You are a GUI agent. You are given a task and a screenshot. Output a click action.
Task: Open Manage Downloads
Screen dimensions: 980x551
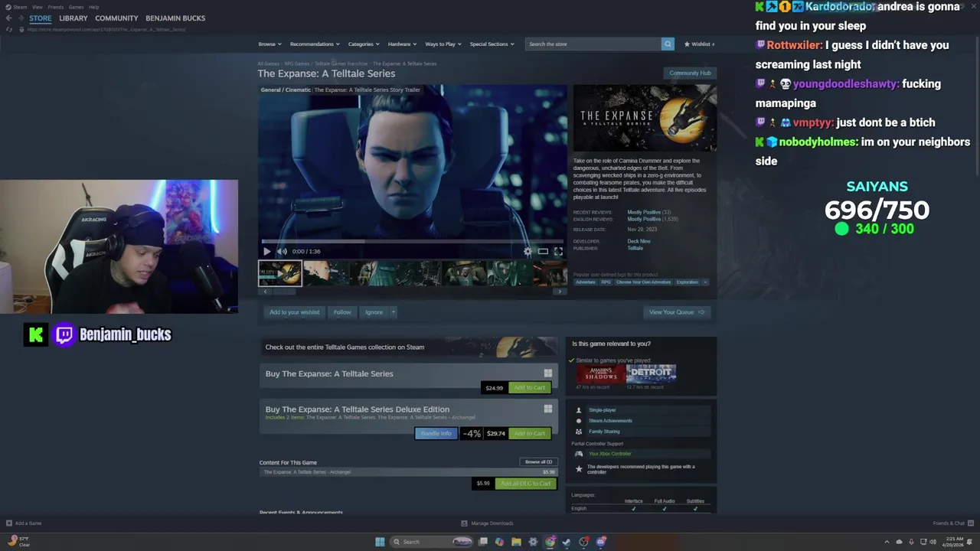[x=487, y=523]
